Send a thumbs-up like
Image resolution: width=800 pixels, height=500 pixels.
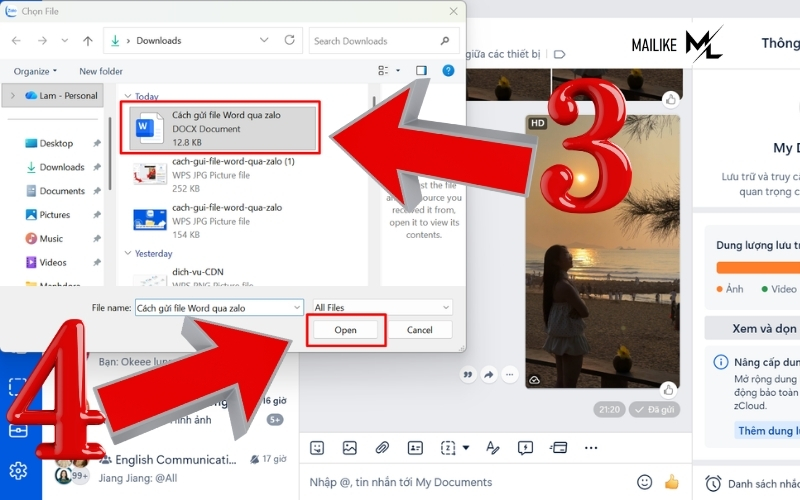672,482
